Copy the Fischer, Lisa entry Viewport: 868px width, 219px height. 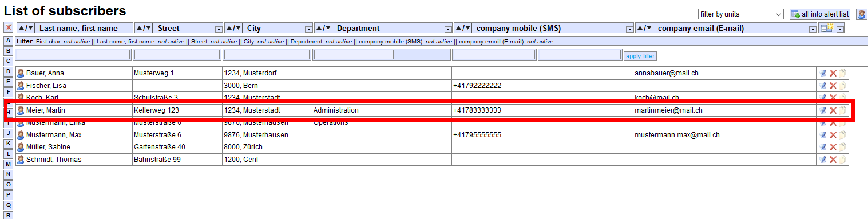[842, 86]
